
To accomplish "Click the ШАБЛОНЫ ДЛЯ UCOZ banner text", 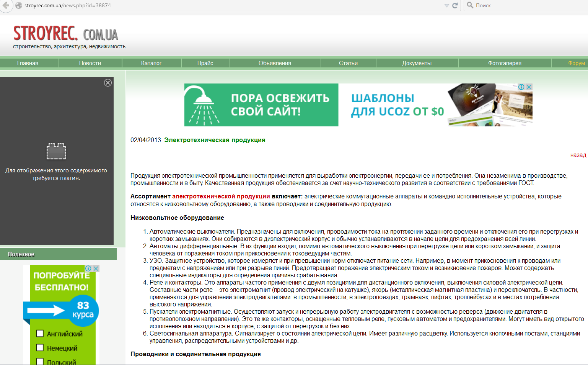I will coord(397,105).
